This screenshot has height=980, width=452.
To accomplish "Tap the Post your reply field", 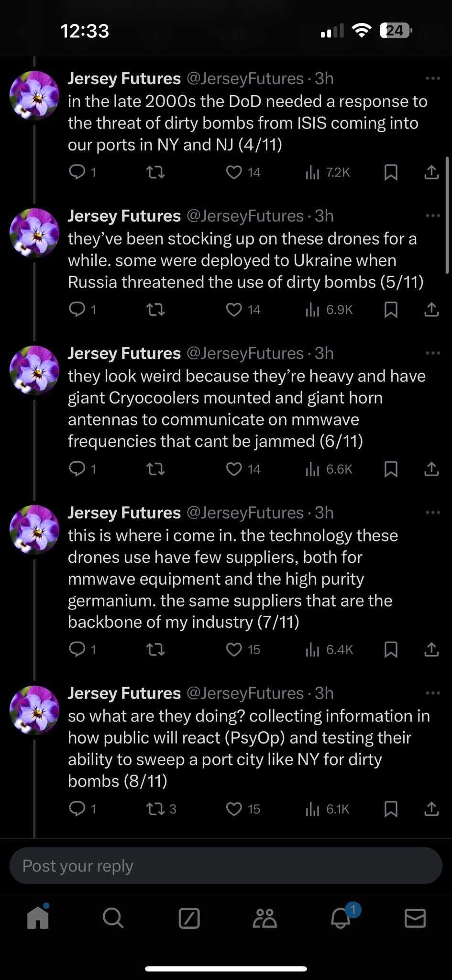I will click(x=226, y=866).
